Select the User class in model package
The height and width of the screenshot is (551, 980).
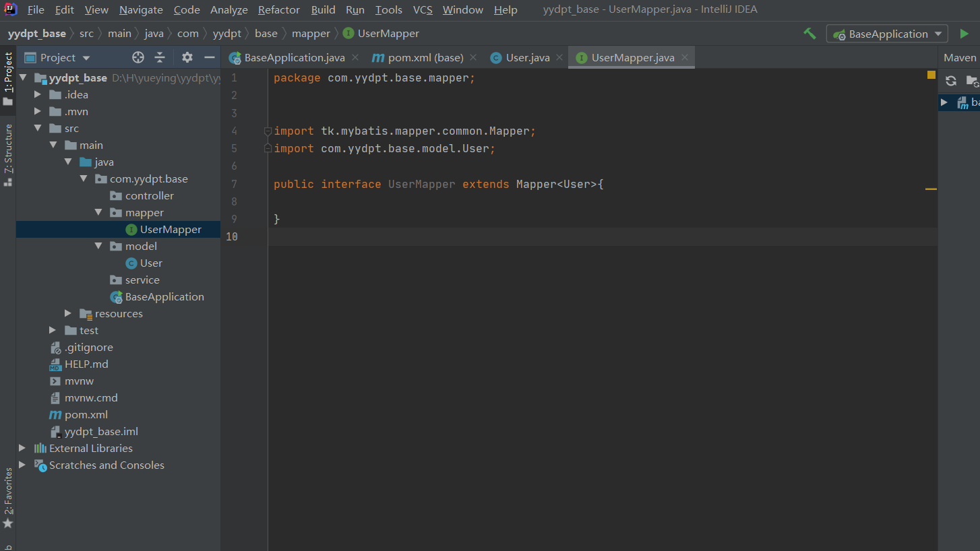click(151, 263)
